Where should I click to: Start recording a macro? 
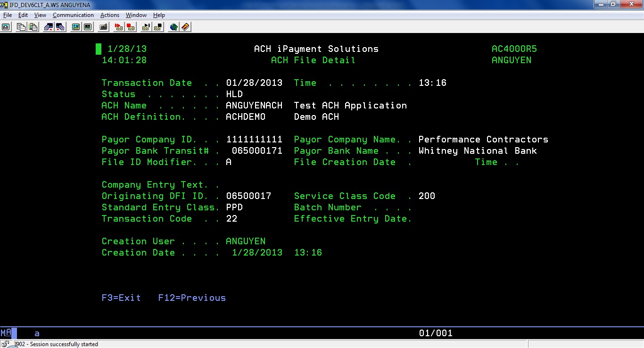119,27
